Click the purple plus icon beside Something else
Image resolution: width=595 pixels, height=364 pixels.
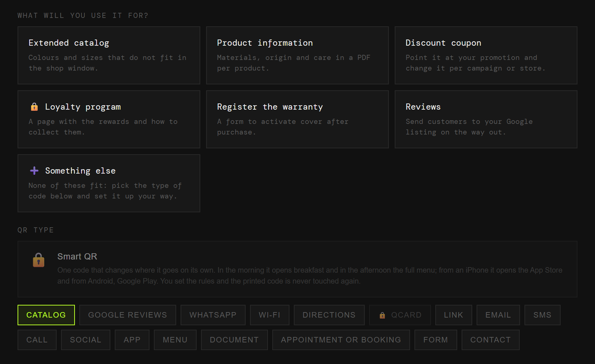tap(34, 171)
